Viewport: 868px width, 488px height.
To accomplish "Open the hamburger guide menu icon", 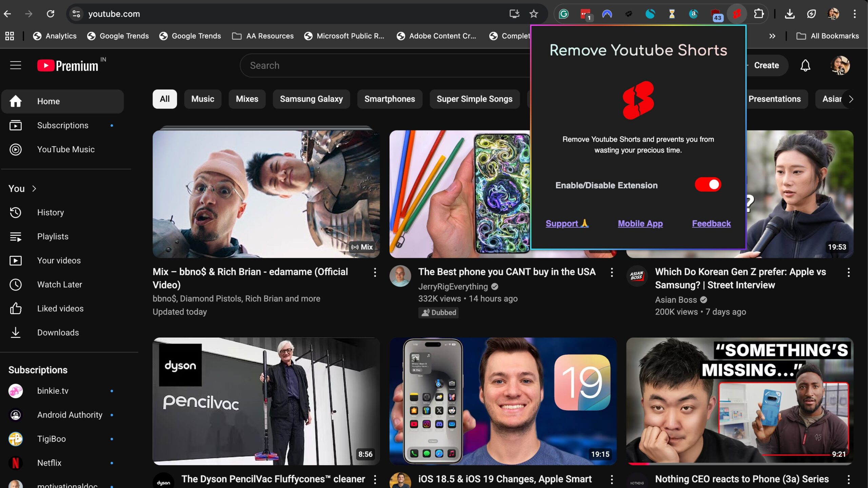I will pos(16,65).
